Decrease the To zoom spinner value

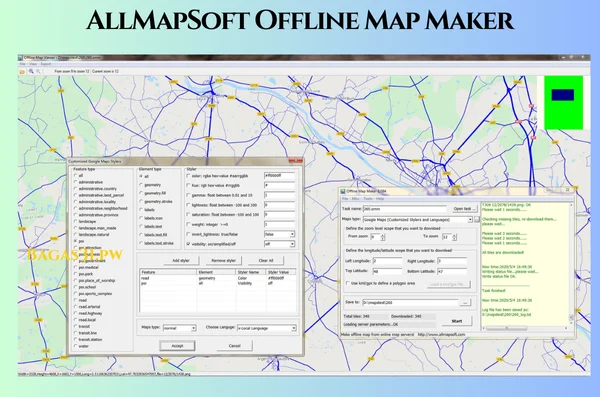454,239
